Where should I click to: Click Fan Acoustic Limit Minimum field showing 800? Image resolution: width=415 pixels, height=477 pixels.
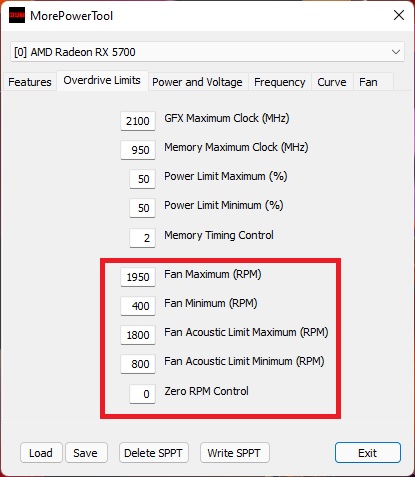[x=138, y=364]
